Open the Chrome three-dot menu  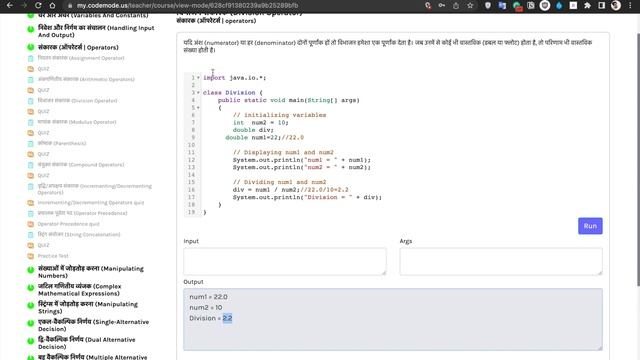point(630,6)
